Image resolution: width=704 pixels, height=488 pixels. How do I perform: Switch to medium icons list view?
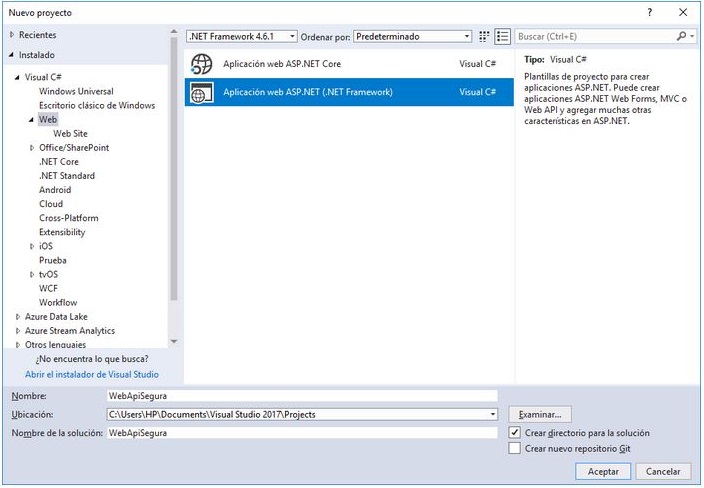[502, 36]
